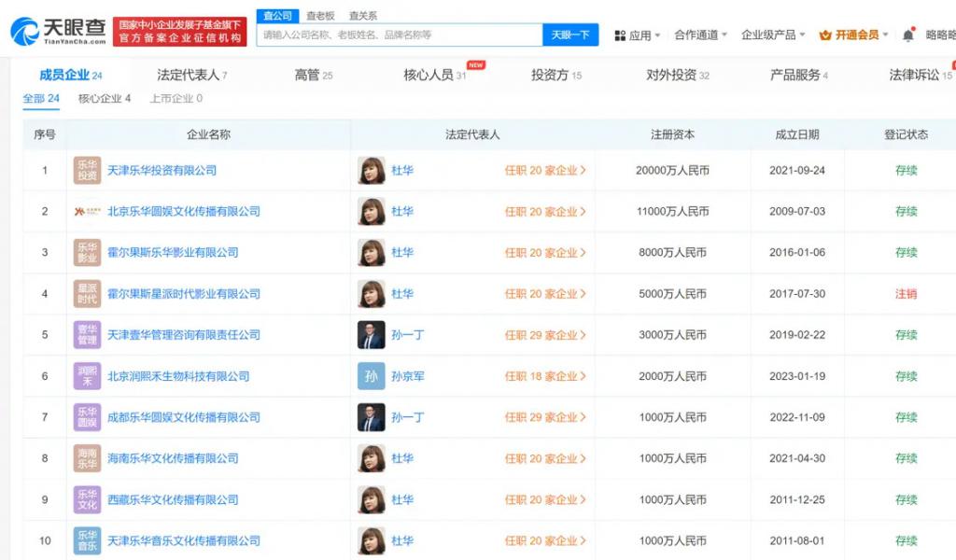Click 海南乐华文化传播 logo icon

coord(87,458)
